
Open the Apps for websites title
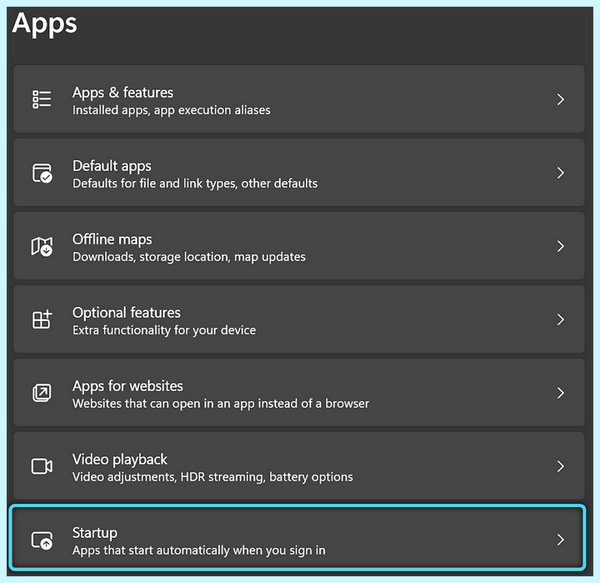point(128,386)
